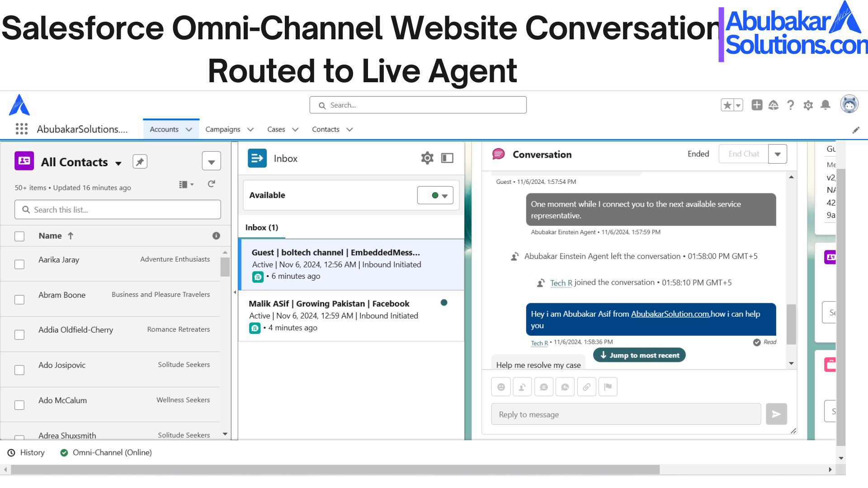
Task: Click the Inbox settings gear icon
Action: point(427,158)
